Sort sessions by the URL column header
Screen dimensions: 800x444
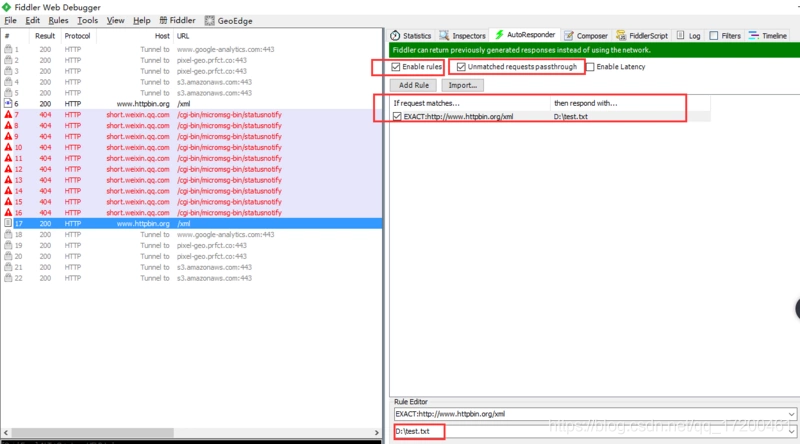(183, 36)
